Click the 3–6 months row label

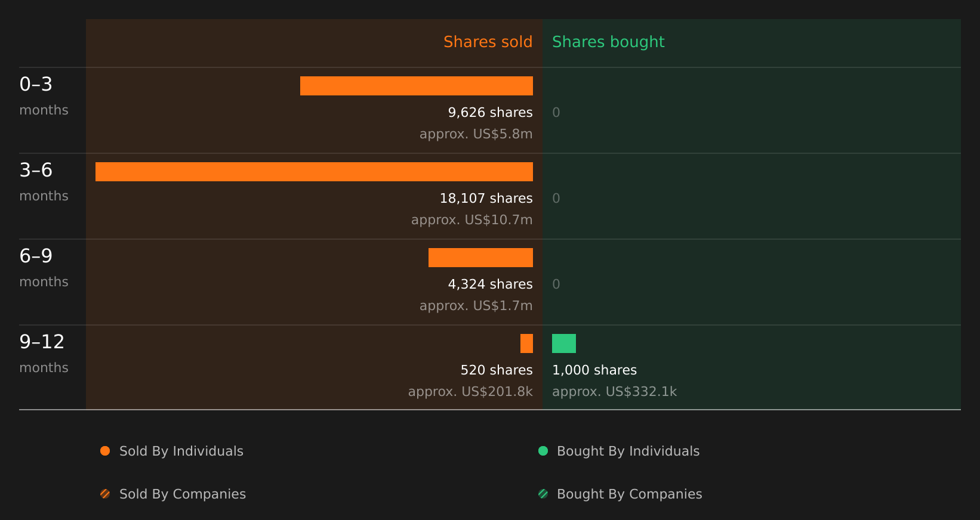pos(44,182)
